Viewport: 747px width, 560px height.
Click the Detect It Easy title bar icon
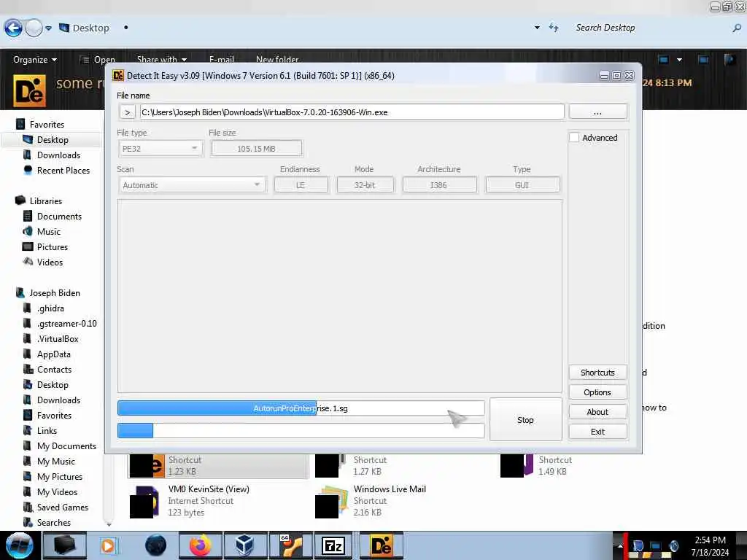point(117,76)
